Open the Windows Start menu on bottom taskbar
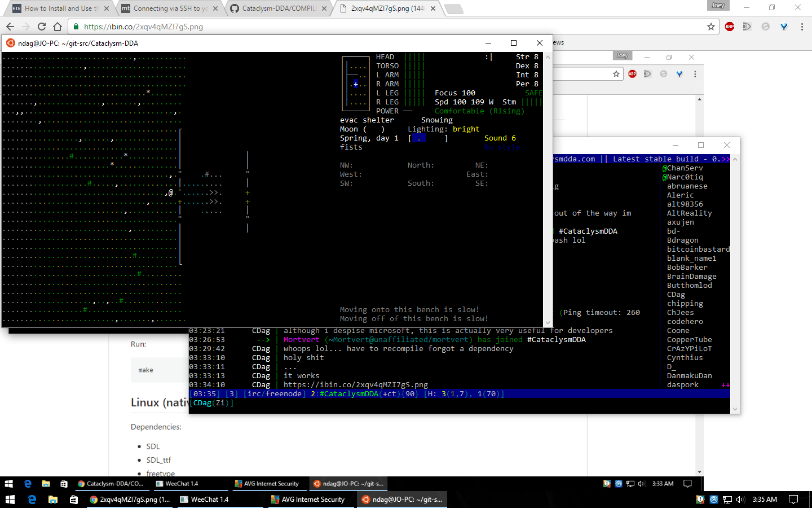Screen dimensions: 812x508 click(x=10, y=500)
